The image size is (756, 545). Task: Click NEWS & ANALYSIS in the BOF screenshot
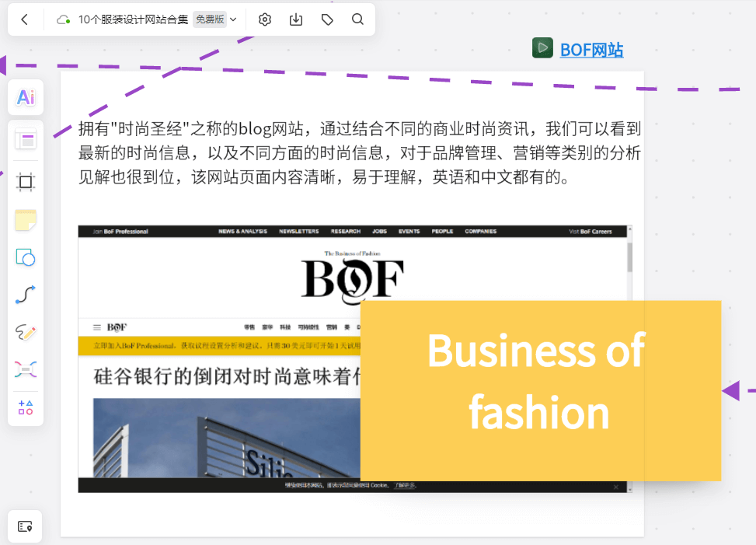pyautogui.click(x=242, y=232)
